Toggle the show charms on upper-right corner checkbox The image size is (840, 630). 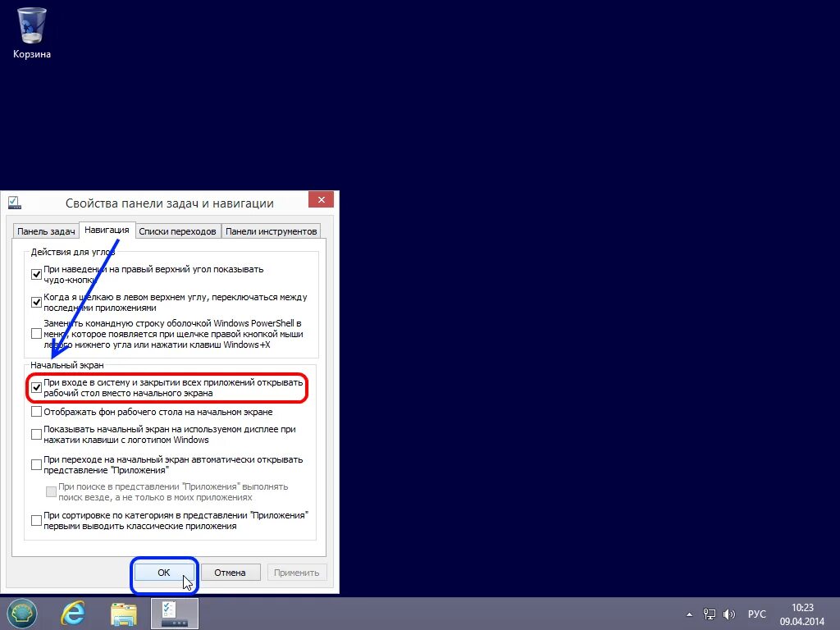(x=36, y=274)
